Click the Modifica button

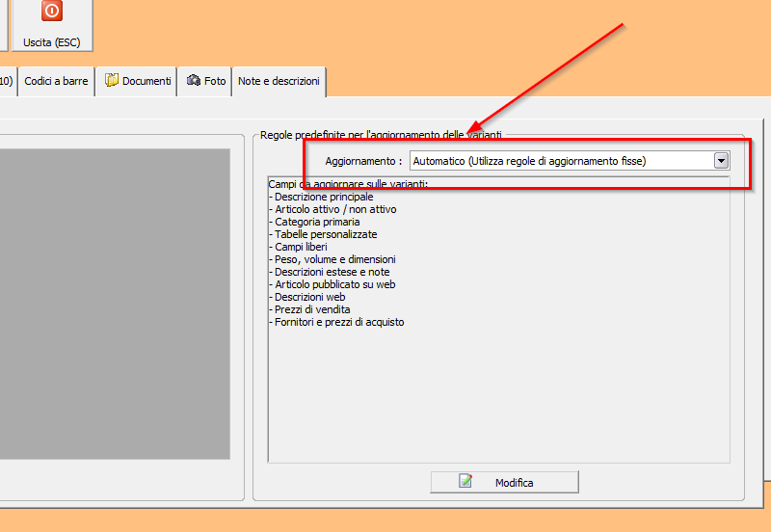[504, 482]
